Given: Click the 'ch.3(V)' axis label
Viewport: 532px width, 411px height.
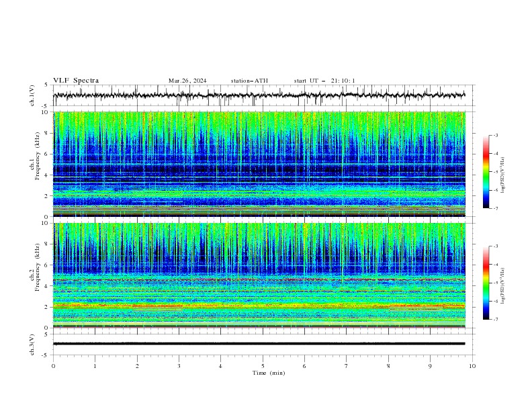Looking at the screenshot, I should point(32,345).
